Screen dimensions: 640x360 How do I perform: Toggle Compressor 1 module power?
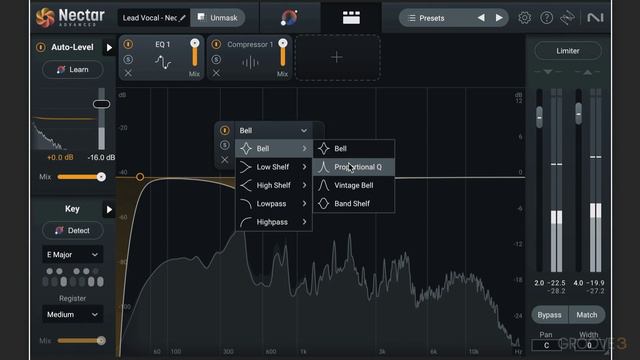[216, 44]
